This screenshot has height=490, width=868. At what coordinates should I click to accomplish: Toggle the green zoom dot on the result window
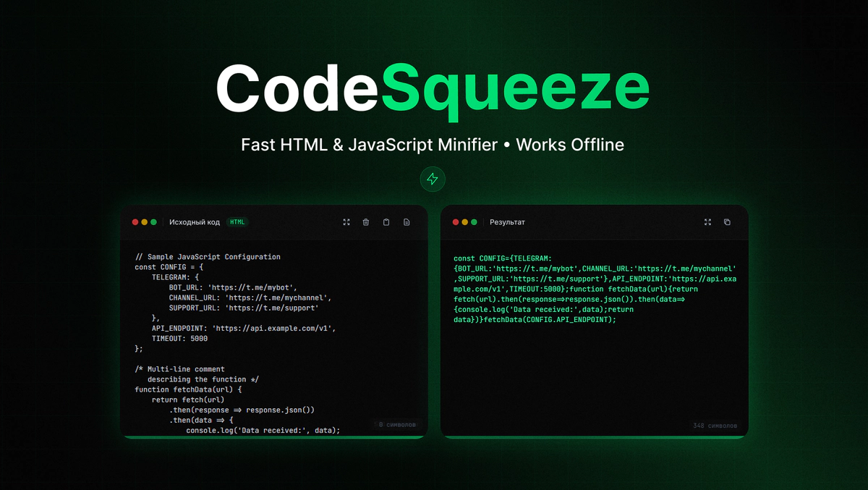475,222
